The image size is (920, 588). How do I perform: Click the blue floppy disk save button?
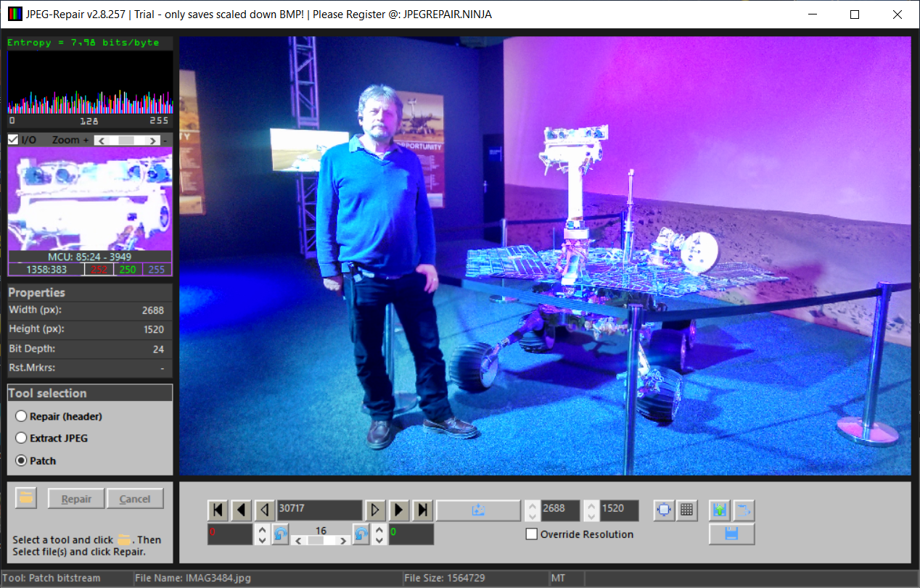731,534
